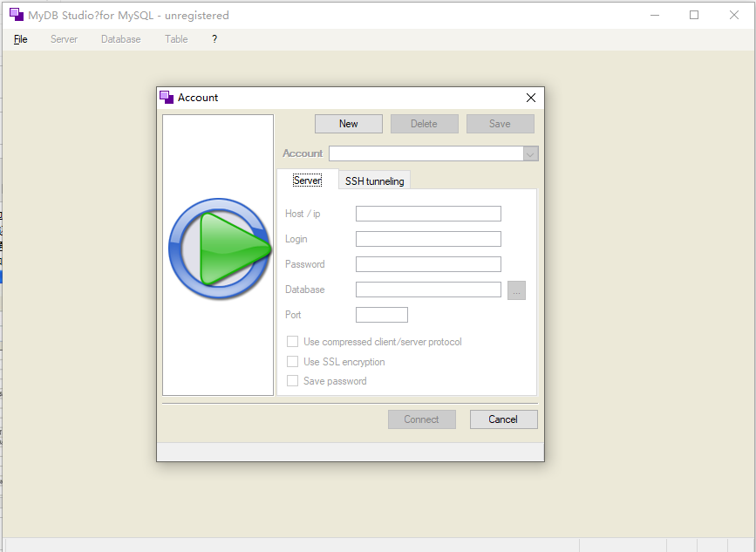The image size is (756, 552).
Task: Check the Save password option
Action: pos(292,381)
